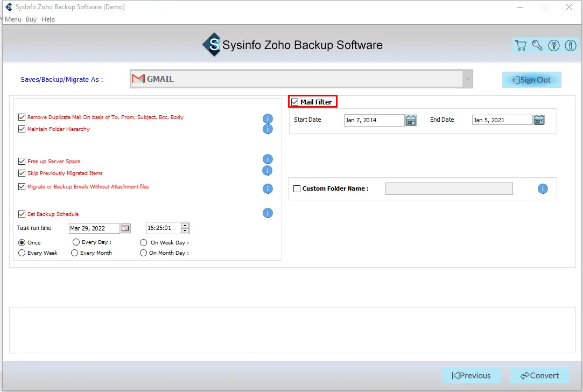Increase task run time with up arrow
The width and height of the screenshot is (583, 392).
pyautogui.click(x=185, y=226)
